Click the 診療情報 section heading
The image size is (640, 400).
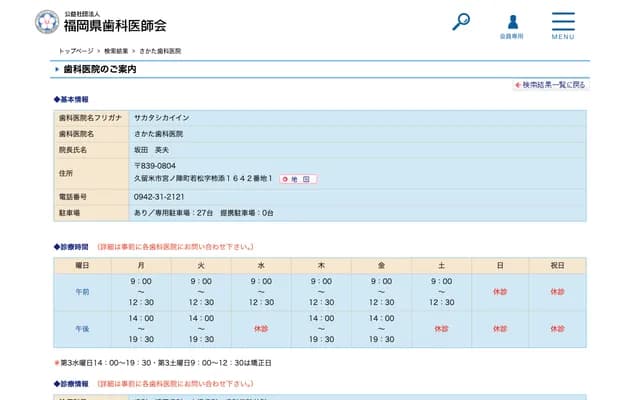[71, 384]
